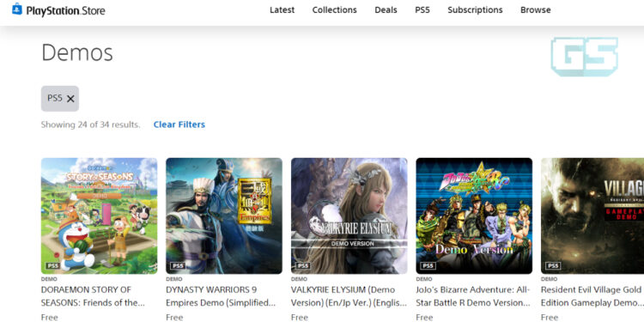Viewport: 644px width, 322px height.
Task: Open Valkyrie Elysium demo thumbnail
Action: coord(349,216)
